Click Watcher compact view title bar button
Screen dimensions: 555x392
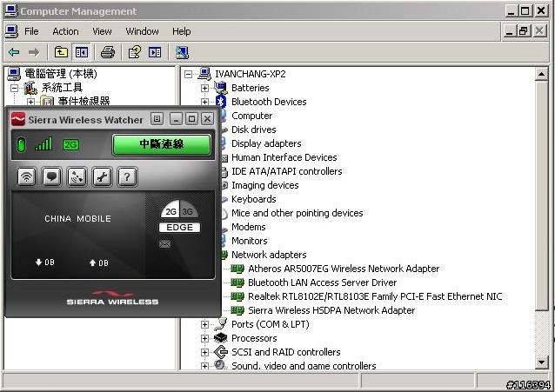click(157, 119)
